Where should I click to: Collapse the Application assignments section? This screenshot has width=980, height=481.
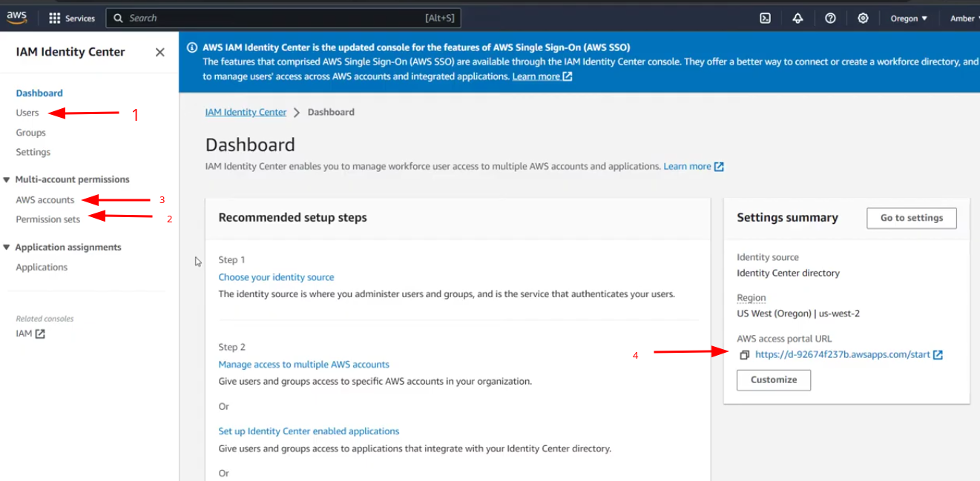tap(7, 248)
